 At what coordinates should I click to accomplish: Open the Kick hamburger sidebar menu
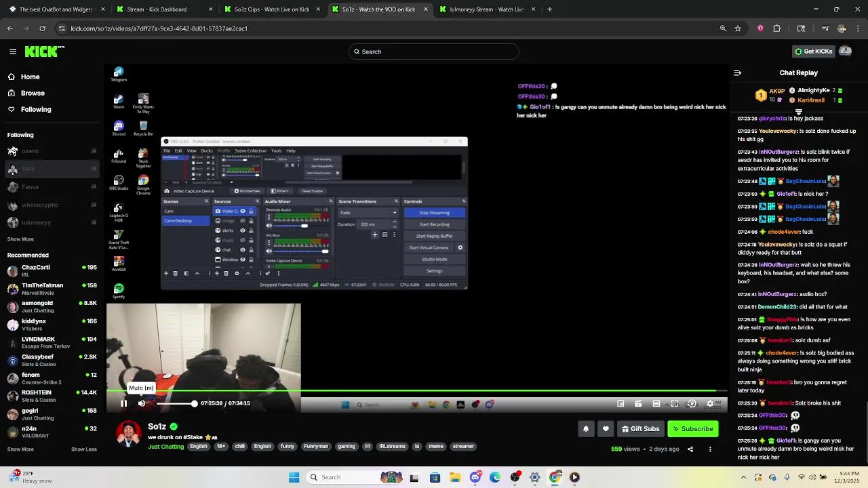coord(13,52)
